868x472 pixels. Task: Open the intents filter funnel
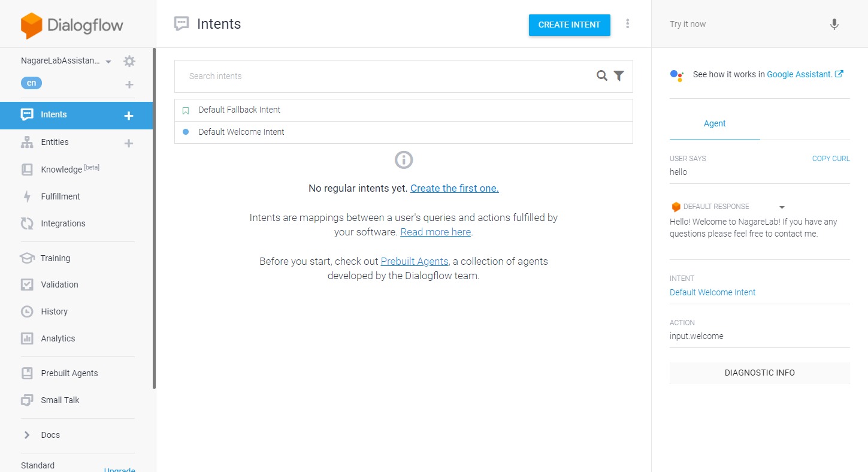[x=619, y=76]
